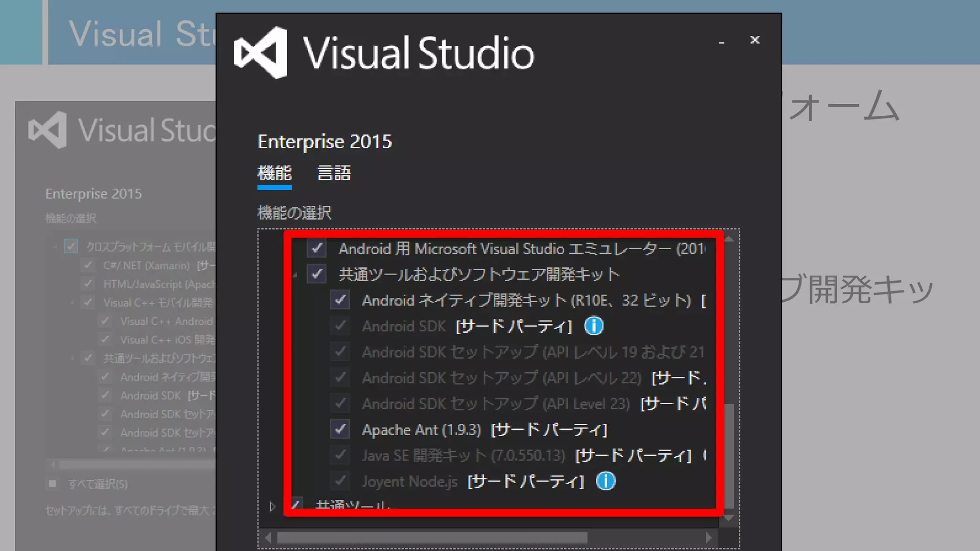Toggle Java SE 開発キット (7.0.550.13) checkbox

(340, 455)
